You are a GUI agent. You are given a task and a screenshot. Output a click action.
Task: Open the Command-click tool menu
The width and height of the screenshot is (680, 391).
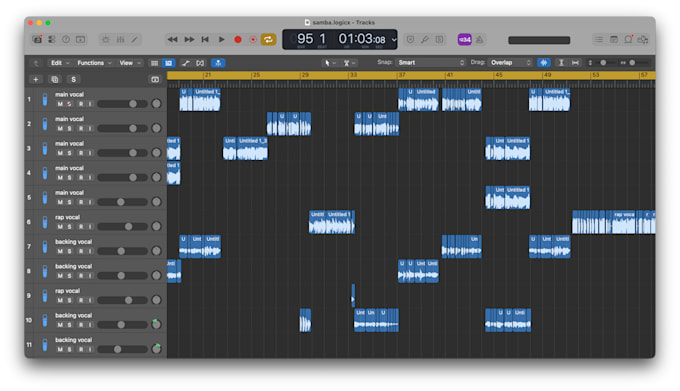(349, 63)
